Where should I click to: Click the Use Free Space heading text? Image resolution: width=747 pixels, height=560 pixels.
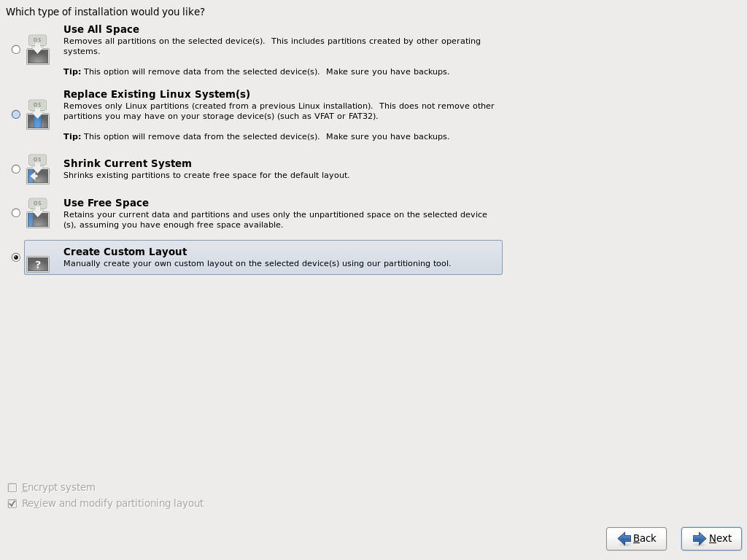[106, 203]
